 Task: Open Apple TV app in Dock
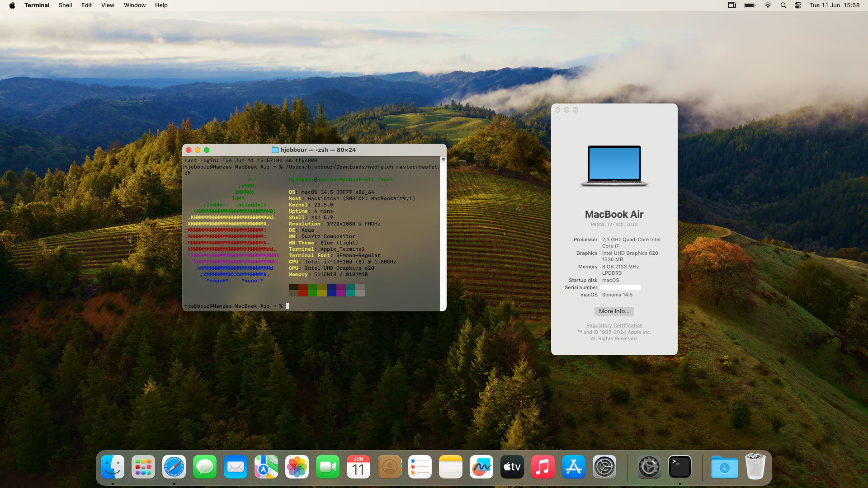[x=512, y=467]
